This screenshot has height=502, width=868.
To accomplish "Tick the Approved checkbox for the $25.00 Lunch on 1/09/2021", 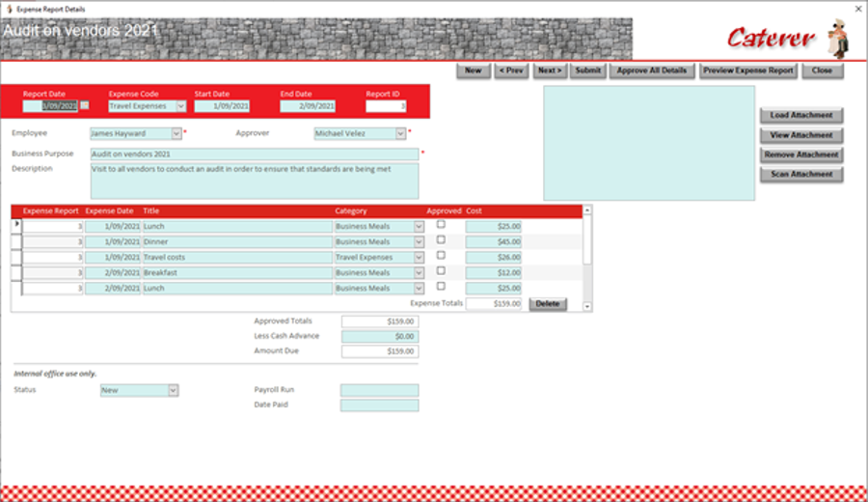I will [x=441, y=224].
